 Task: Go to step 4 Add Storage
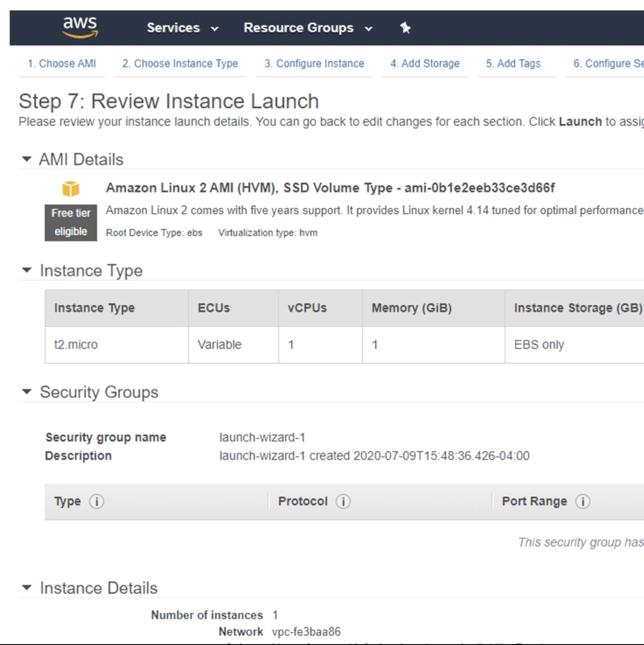[x=425, y=63]
